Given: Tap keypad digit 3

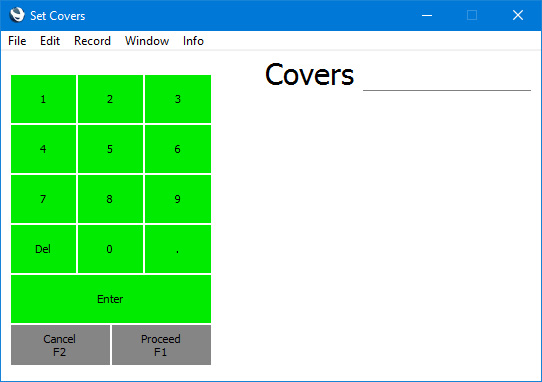Looking at the screenshot, I should point(178,99).
